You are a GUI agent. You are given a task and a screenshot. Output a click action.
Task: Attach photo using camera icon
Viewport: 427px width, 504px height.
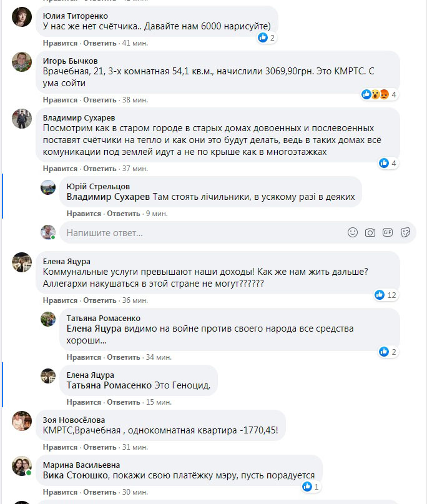(370, 232)
